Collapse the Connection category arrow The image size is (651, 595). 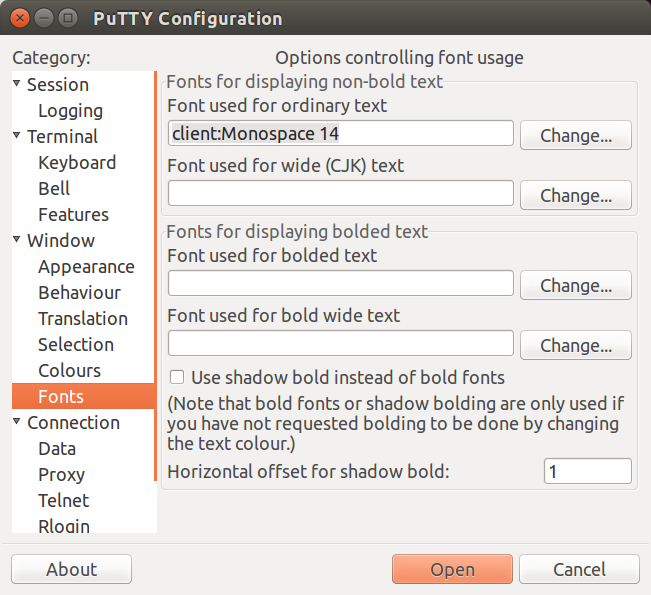point(17,421)
